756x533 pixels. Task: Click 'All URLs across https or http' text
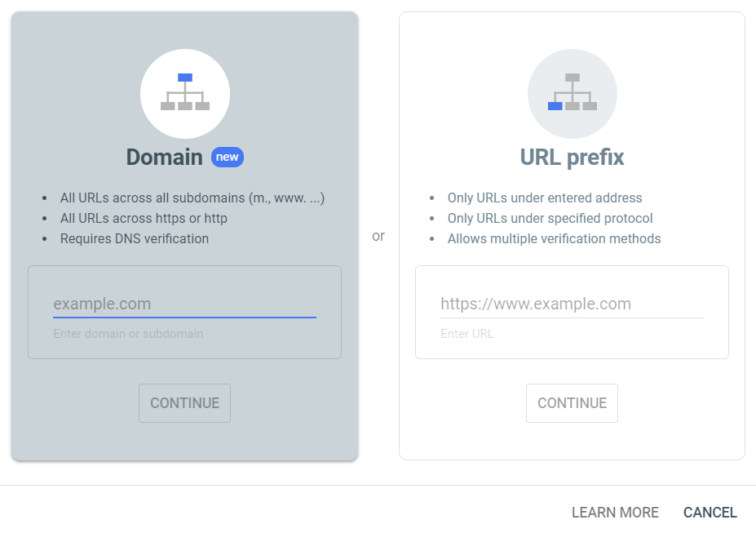[144, 218]
